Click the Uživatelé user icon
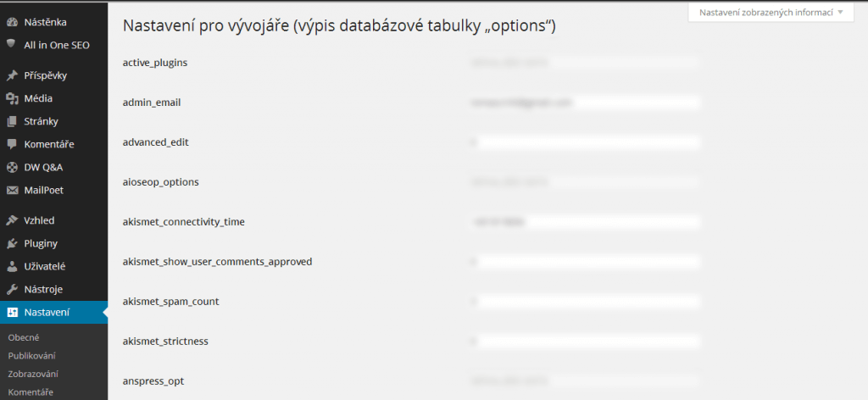The height and width of the screenshot is (400, 868). [x=12, y=267]
